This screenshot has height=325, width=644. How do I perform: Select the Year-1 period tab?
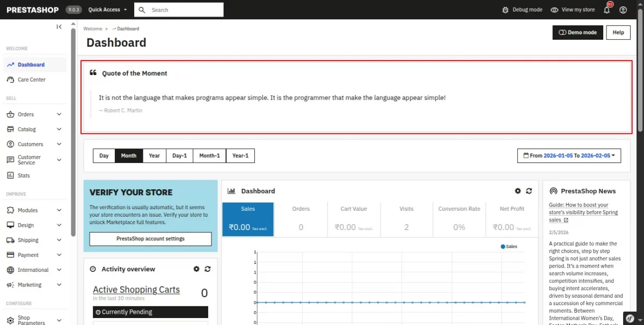pos(240,156)
